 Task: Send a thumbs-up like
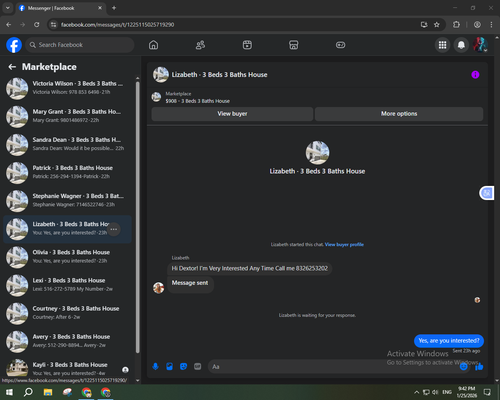click(x=479, y=367)
